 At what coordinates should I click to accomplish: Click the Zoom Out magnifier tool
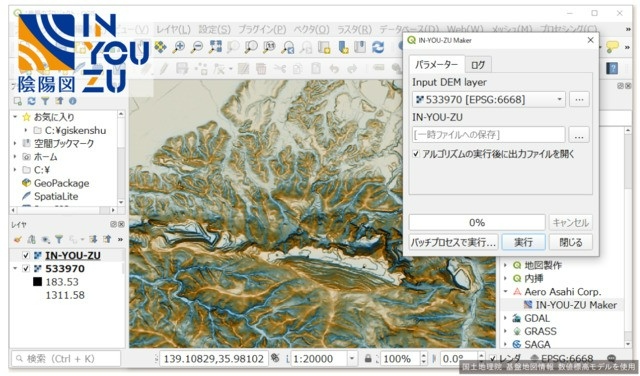(197, 47)
